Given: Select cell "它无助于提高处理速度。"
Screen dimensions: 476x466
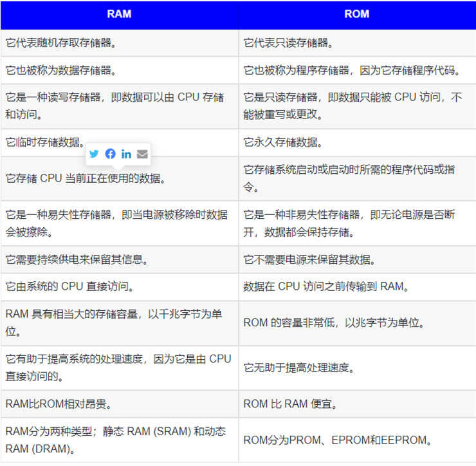Looking at the screenshot, I should tap(357, 368).
